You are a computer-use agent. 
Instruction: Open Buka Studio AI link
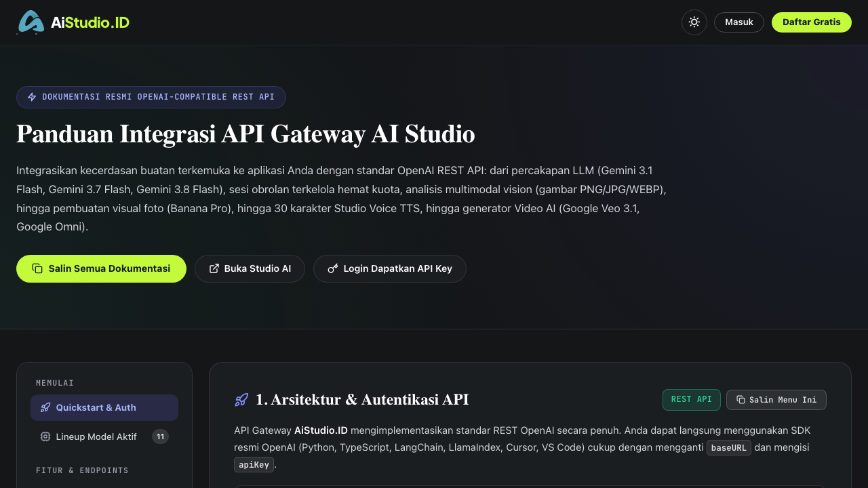250,268
